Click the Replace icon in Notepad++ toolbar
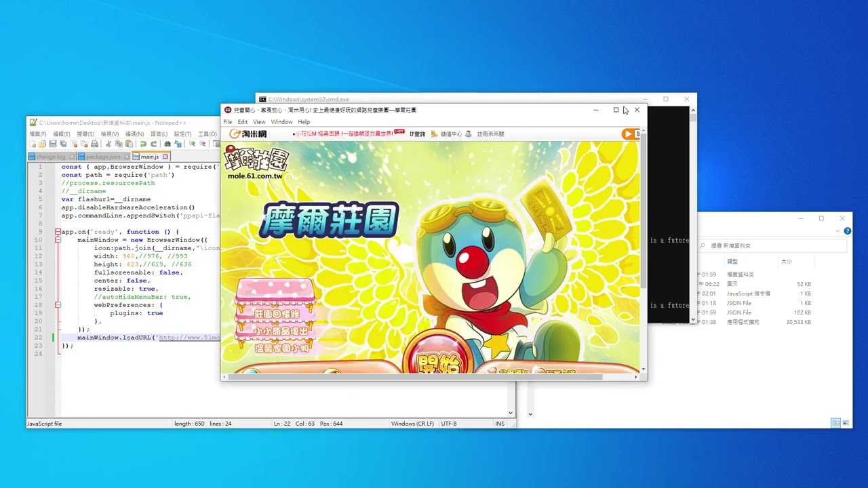 (178, 144)
